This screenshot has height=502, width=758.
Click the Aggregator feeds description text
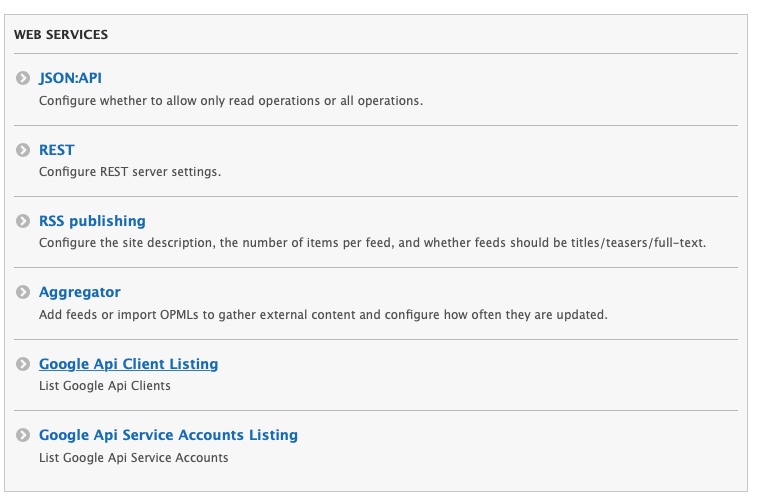tap(323, 315)
